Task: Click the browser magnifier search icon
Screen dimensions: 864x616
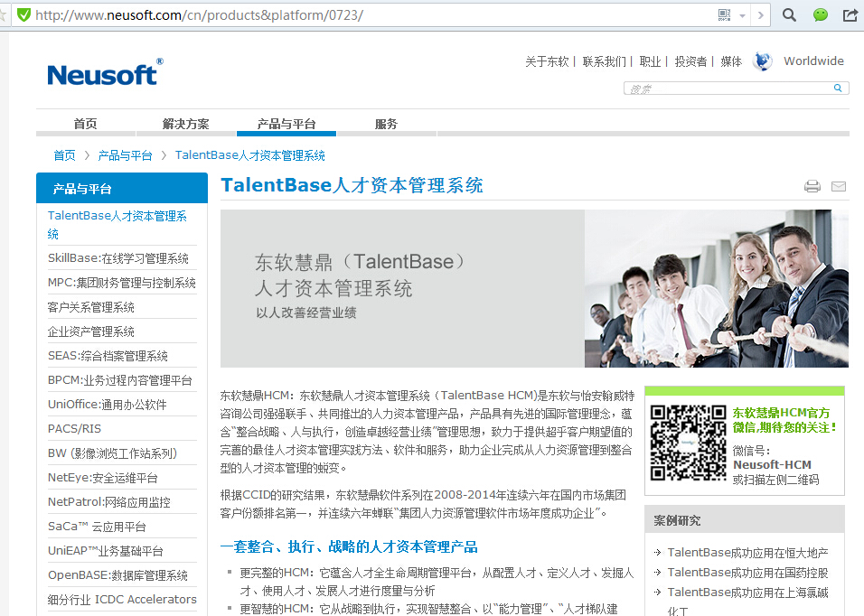Action: coord(789,14)
